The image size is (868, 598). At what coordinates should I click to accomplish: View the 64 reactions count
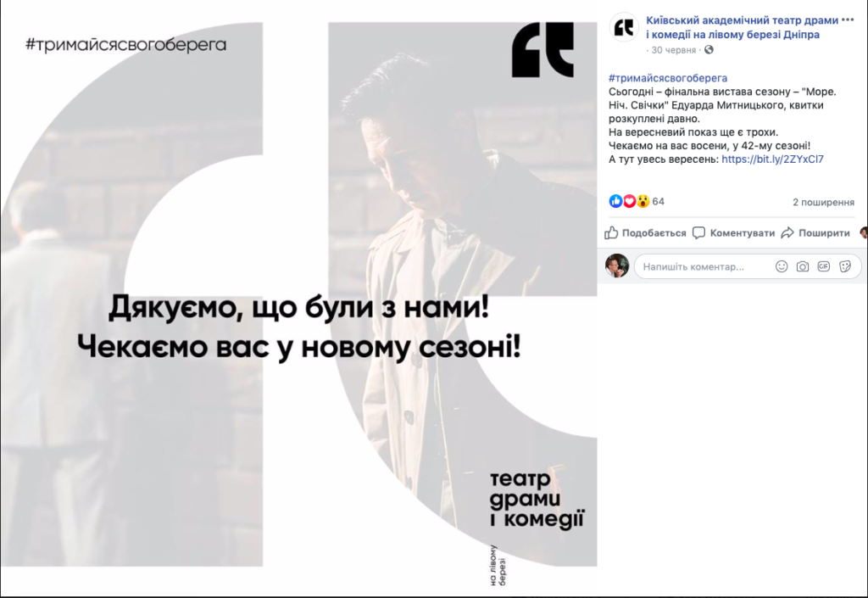click(x=658, y=202)
